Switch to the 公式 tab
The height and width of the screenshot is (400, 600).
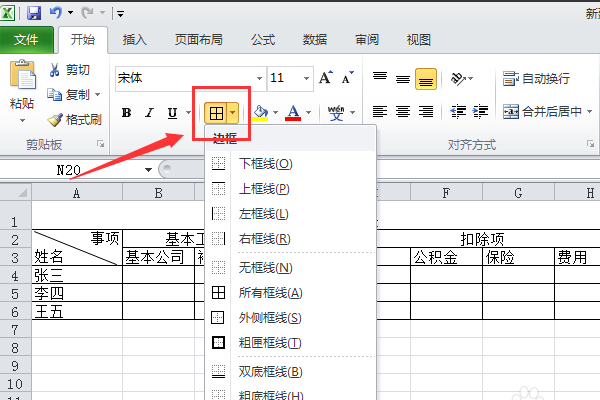click(x=263, y=39)
